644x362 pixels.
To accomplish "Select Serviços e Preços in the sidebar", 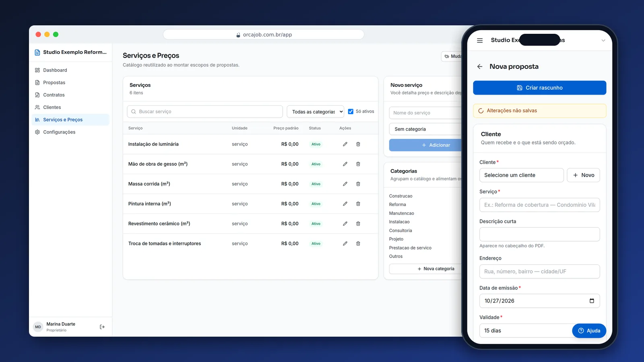I will 70,119.
